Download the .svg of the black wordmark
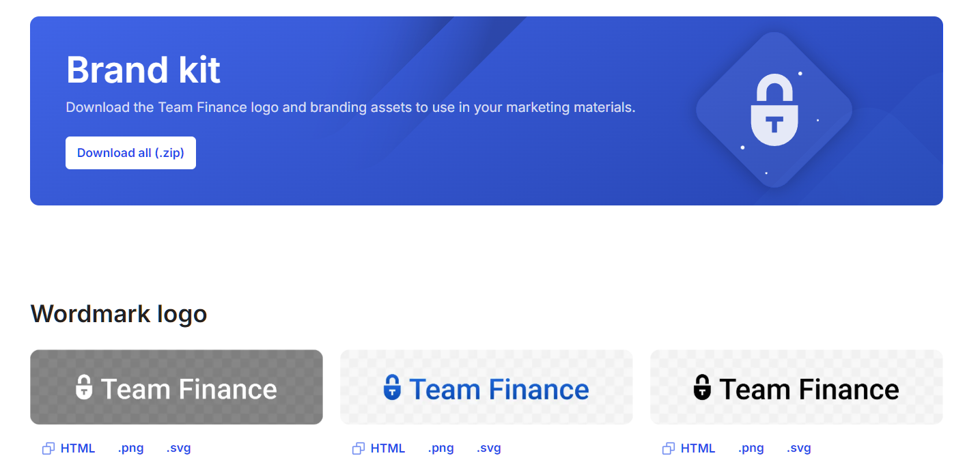 [x=798, y=448]
